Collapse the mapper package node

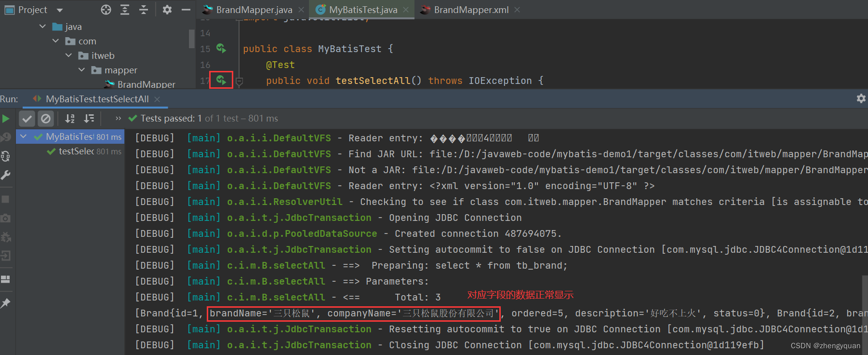[x=81, y=70]
